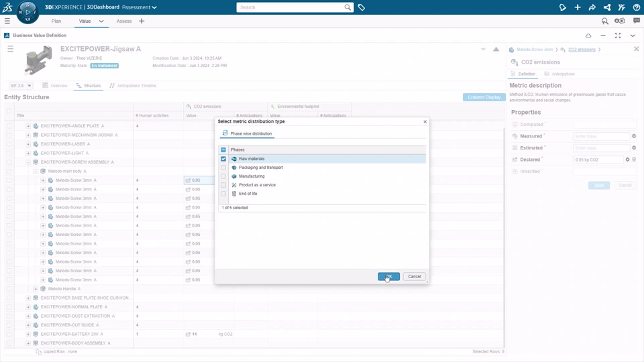The width and height of the screenshot is (644, 362).
Task: Open the Anticipations Timeline tab
Action: point(133,86)
